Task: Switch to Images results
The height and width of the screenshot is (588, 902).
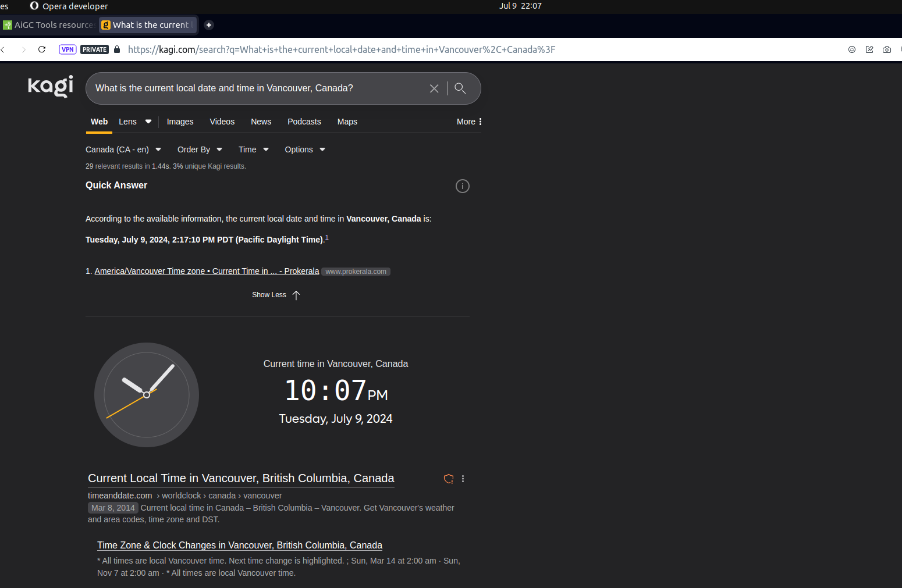Action: (x=180, y=122)
